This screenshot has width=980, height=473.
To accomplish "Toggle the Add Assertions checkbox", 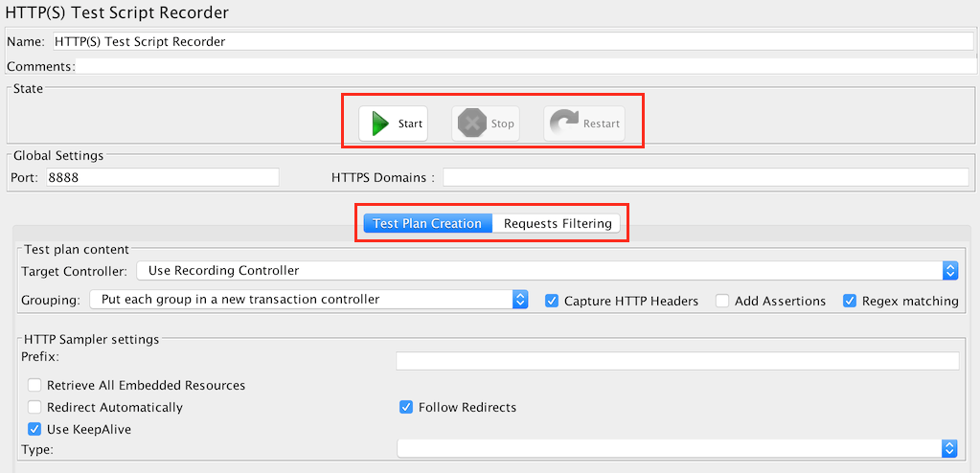I will 722,301.
